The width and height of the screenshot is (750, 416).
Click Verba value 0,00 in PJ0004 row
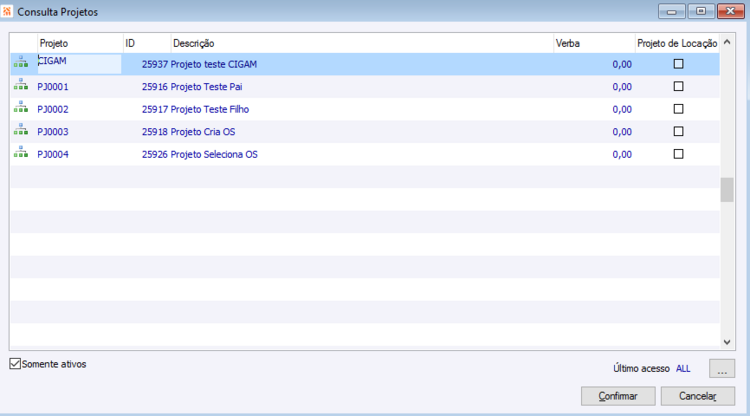pos(622,154)
